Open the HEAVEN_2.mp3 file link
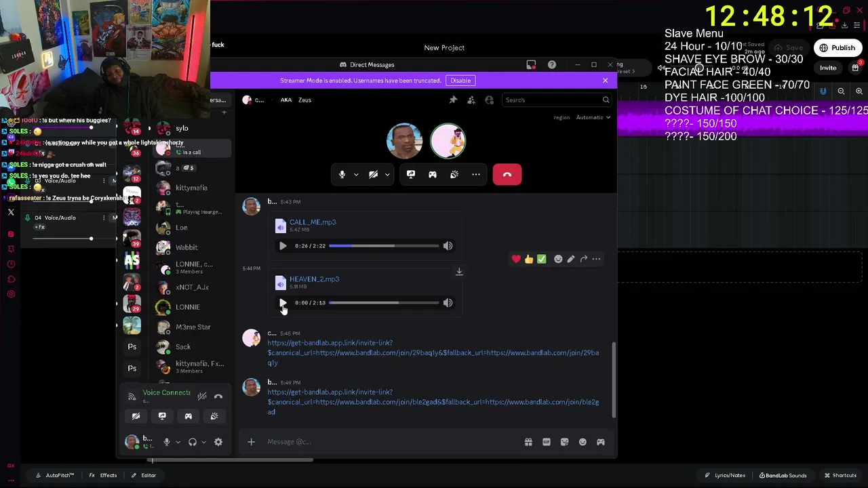This screenshot has width=868, height=488. click(314, 279)
